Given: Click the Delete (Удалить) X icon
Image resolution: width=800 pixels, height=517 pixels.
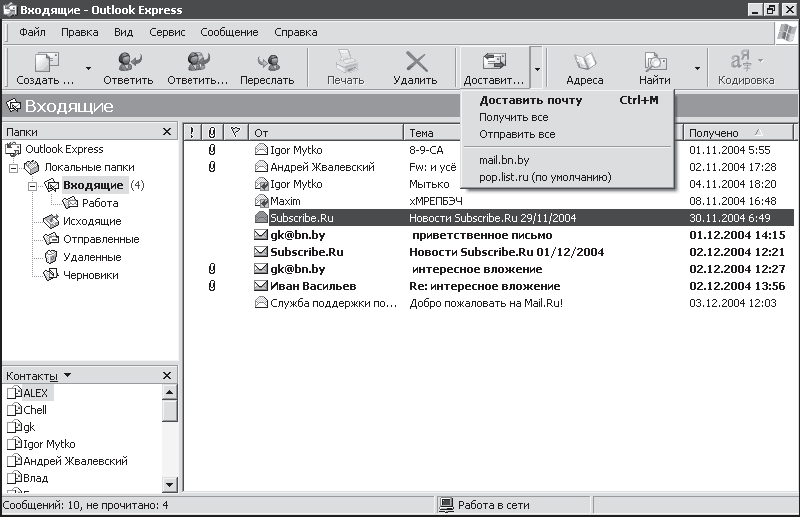Looking at the screenshot, I should coord(416,62).
